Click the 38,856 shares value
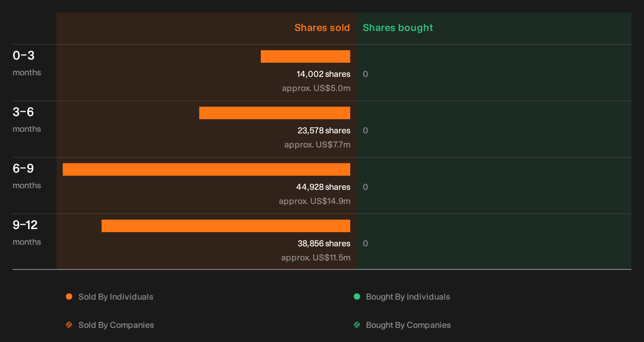The height and width of the screenshot is (342, 644). pyautogui.click(x=324, y=244)
